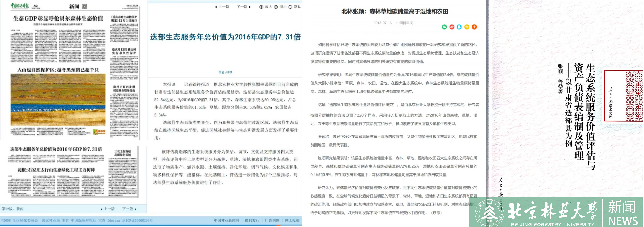
Task: Share article via the green WeChat icon
Action: 444,27
